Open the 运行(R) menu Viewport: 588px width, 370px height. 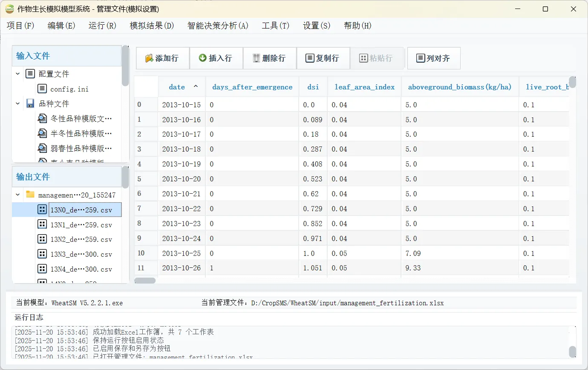[102, 26]
